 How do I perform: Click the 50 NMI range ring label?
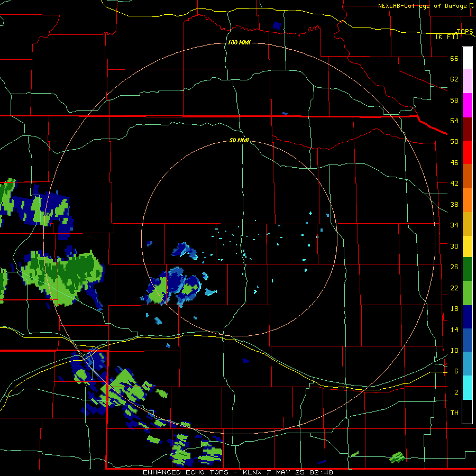pyautogui.click(x=239, y=140)
